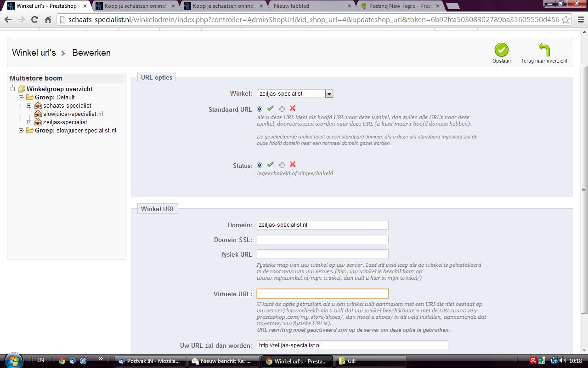Launch Thunderbird from the quick launch bar
The width and height of the screenshot is (588, 368).
(x=73, y=361)
